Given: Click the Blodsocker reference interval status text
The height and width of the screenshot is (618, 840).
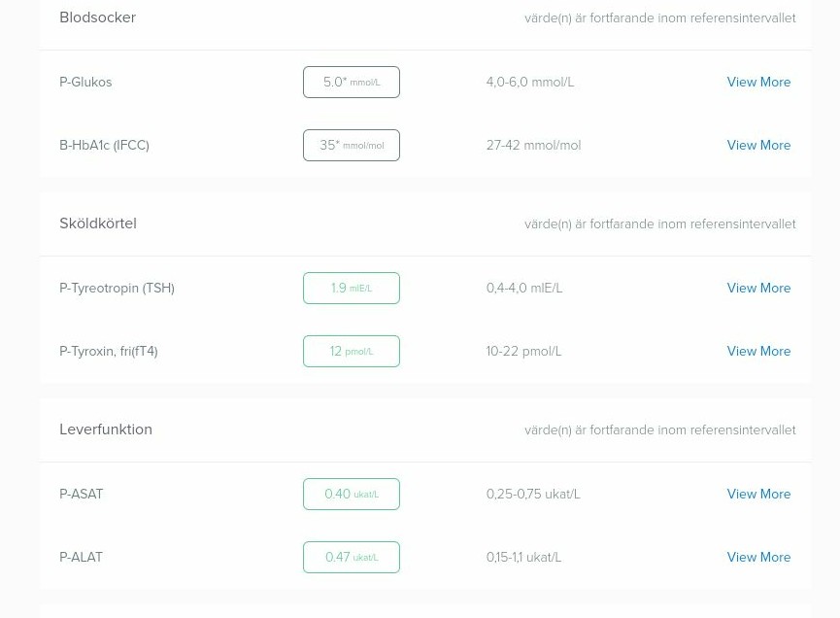Looking at the screenshot, I should 659,18.
